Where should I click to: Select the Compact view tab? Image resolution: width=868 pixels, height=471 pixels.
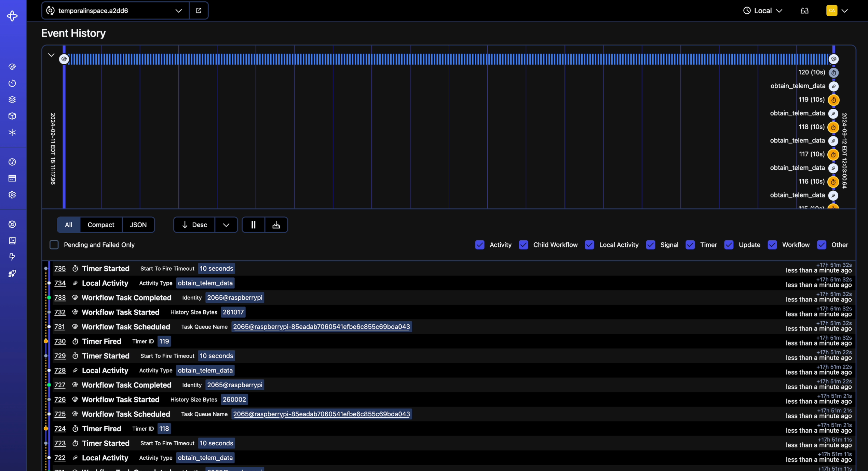click(x=100, y=225)
